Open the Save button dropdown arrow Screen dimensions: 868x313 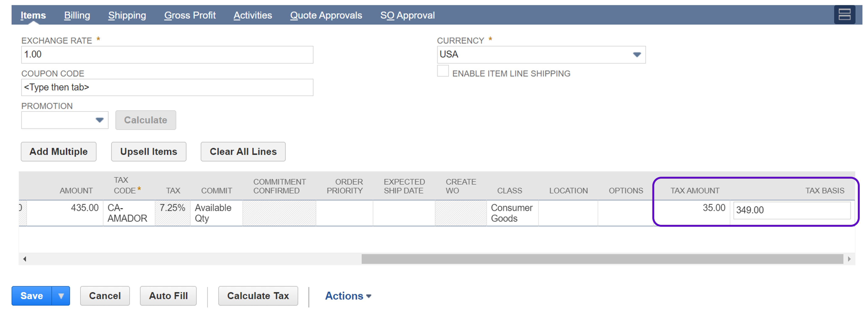61,296
